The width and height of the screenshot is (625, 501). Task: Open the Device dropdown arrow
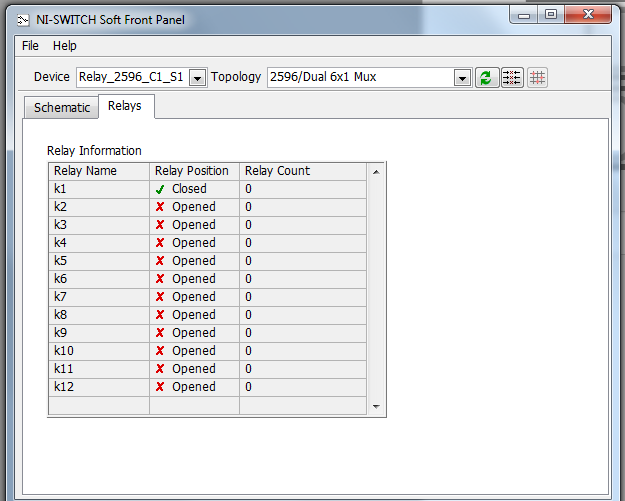197,78
